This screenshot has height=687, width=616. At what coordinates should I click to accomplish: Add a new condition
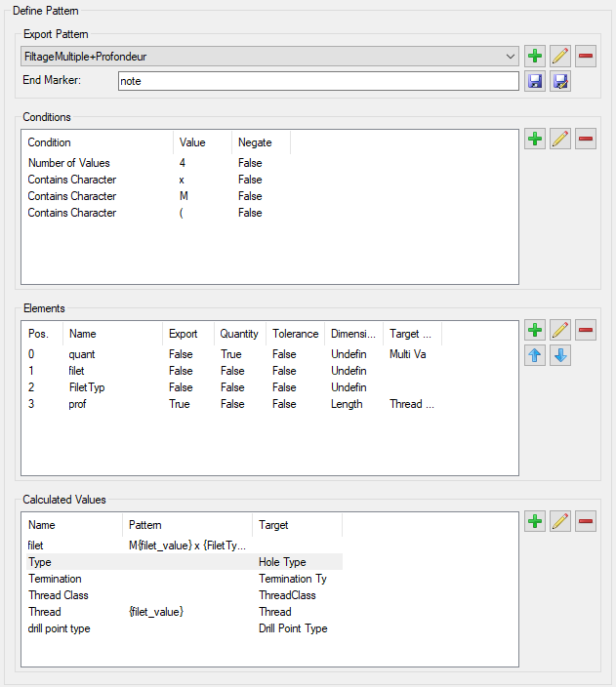tap(535, 140)
